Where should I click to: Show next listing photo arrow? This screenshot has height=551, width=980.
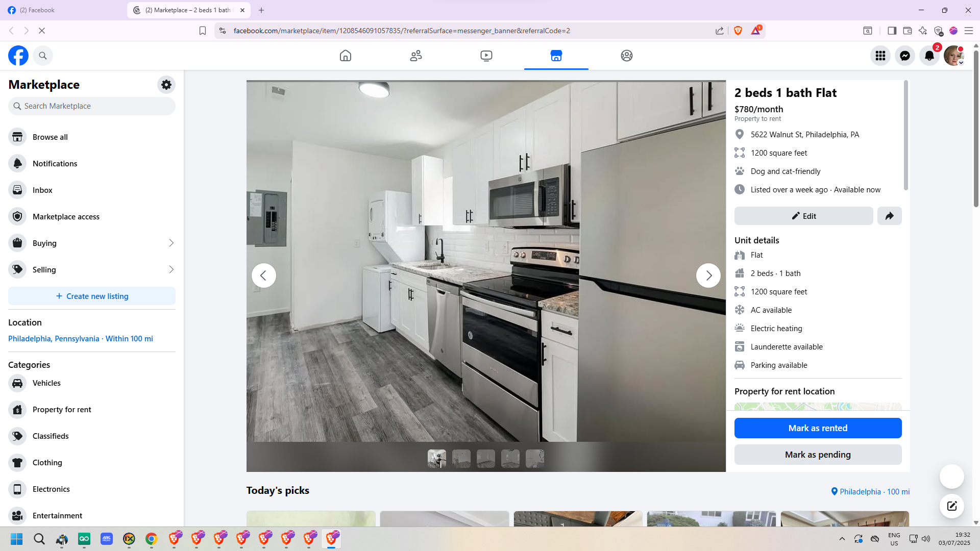click(708, 275)
